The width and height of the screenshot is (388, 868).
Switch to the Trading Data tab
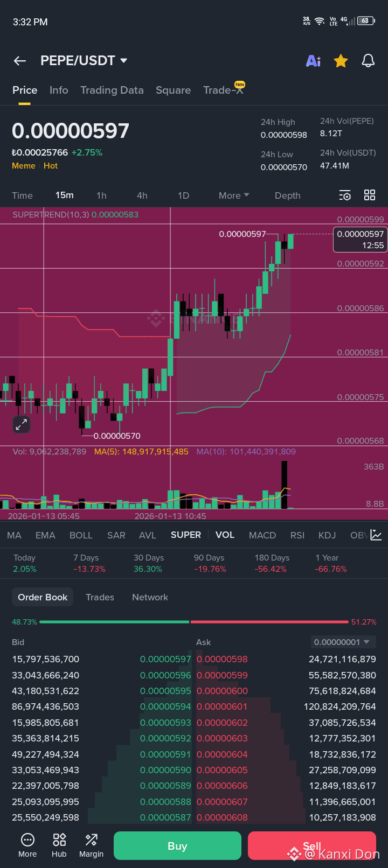point(112,90)
